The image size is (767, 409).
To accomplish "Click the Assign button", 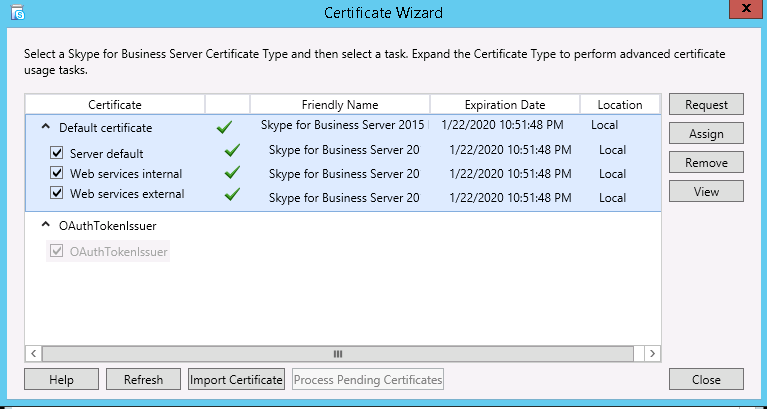I will tap(706, 133).
